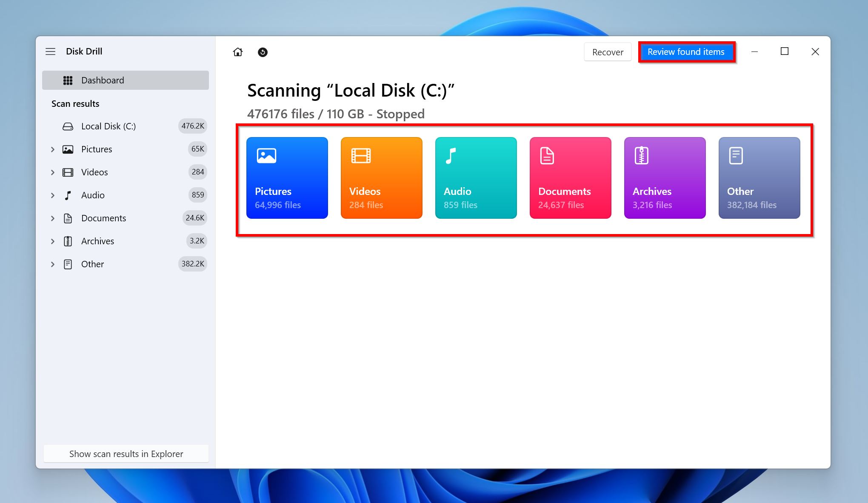
Task: Click the recovery target icon
Action: 262,51
